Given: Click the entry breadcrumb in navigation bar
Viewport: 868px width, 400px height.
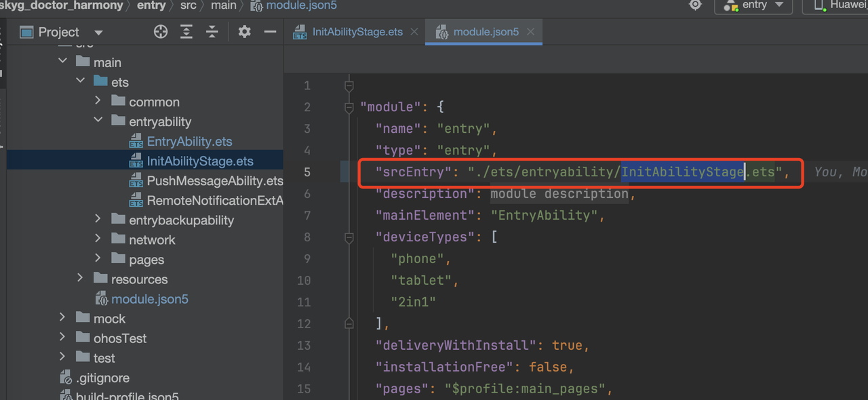Looking at the screenshot, I should click(x=151, y=5).
